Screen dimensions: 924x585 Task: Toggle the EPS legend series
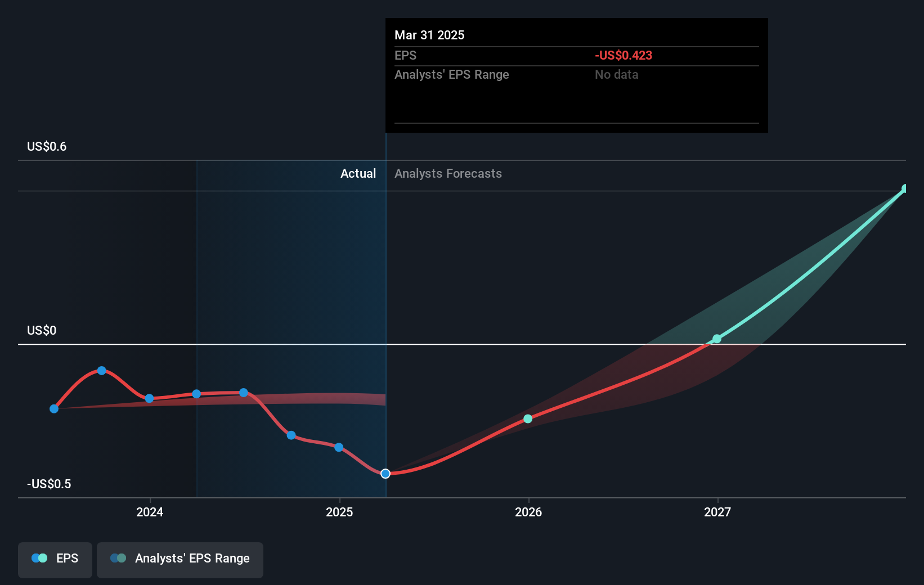[55, 560]
